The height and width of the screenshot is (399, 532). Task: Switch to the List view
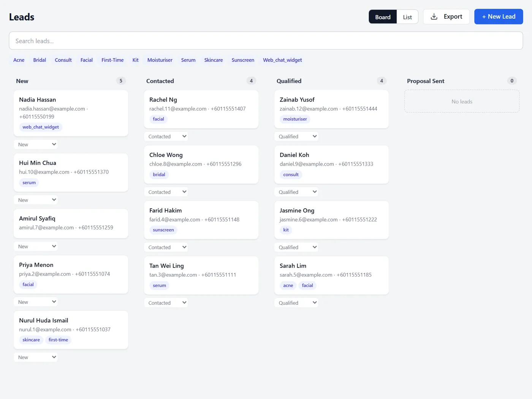(x=407, y=17)
